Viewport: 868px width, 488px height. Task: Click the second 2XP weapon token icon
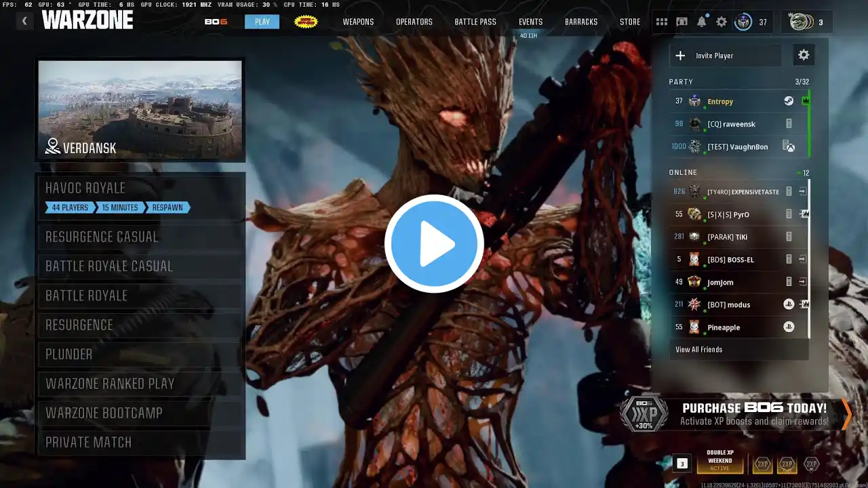click(787, 464)
